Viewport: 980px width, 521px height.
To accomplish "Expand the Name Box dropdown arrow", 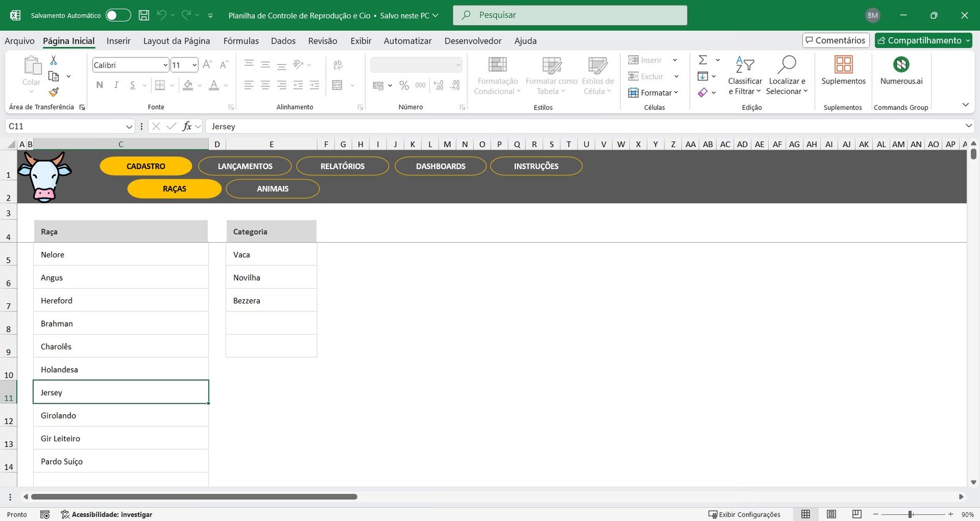I will pyautogui.click(x=129, y=126).
